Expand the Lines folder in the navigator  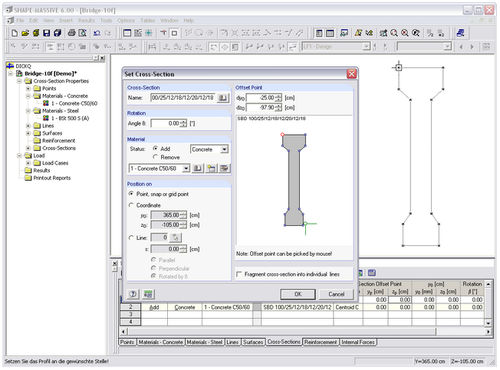(28, 126)
